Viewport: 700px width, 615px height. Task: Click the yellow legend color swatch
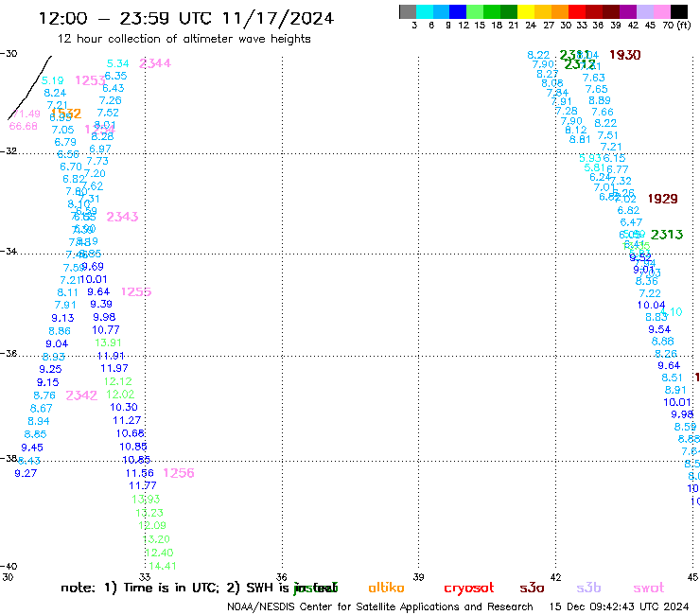pos(526,11)
